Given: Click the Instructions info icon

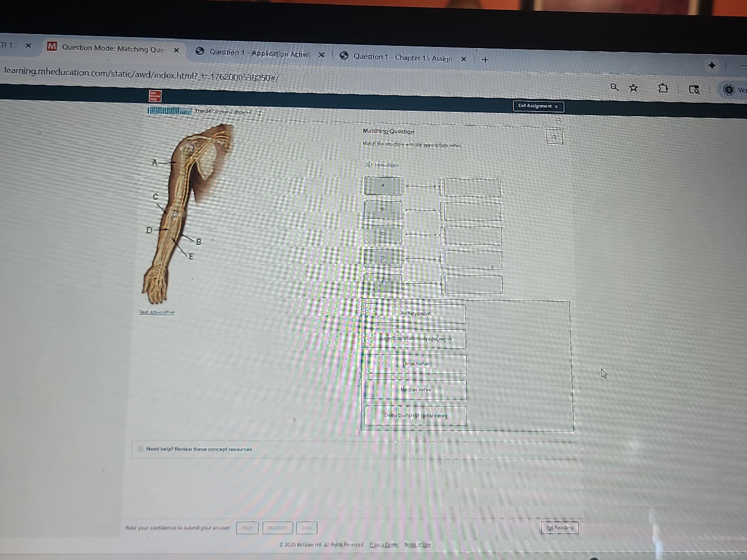Looking at the screenshot, I should point(369,164).
